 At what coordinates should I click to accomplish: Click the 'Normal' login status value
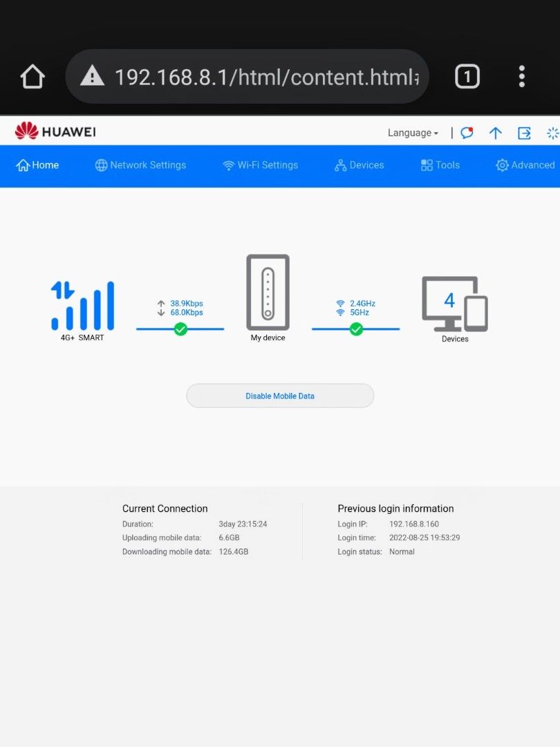402,552
